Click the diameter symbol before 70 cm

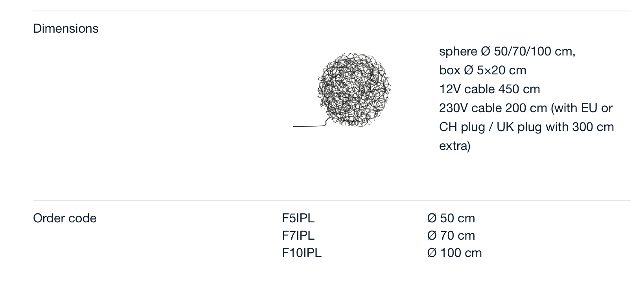[x=432, y=235]
